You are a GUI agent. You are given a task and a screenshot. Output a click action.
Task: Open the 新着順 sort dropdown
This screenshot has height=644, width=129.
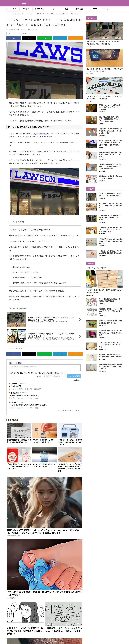coord(77,380)
